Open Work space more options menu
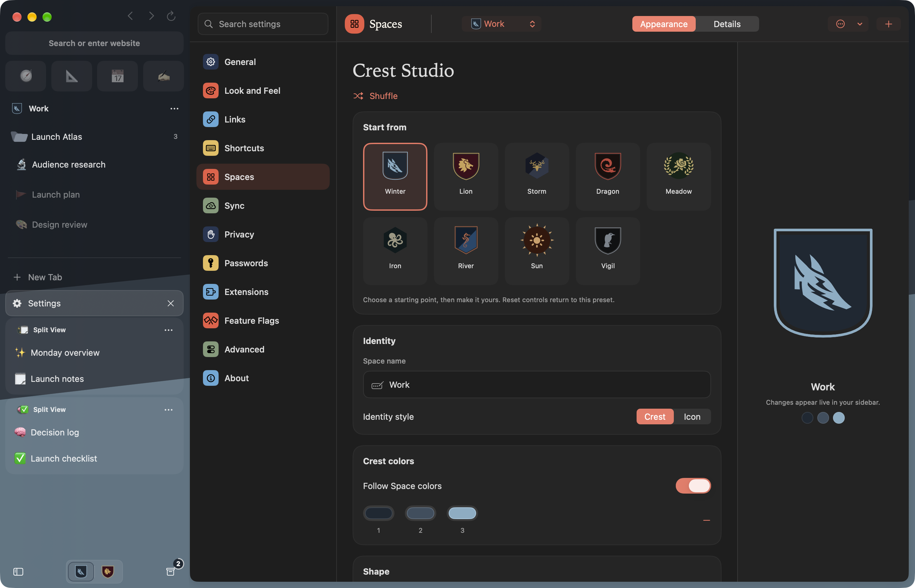Viewport: 915px width, 588px height. pos(174,108)
